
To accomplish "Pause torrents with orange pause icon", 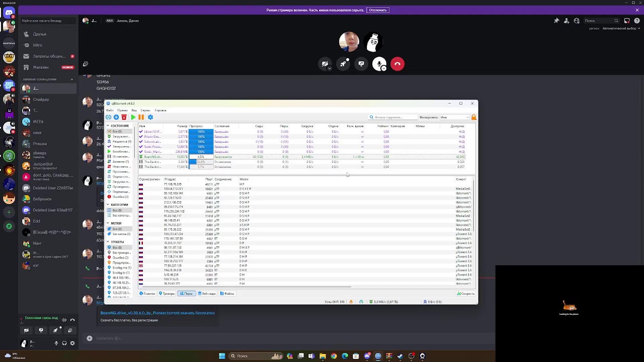I will [x=141, y=117].
